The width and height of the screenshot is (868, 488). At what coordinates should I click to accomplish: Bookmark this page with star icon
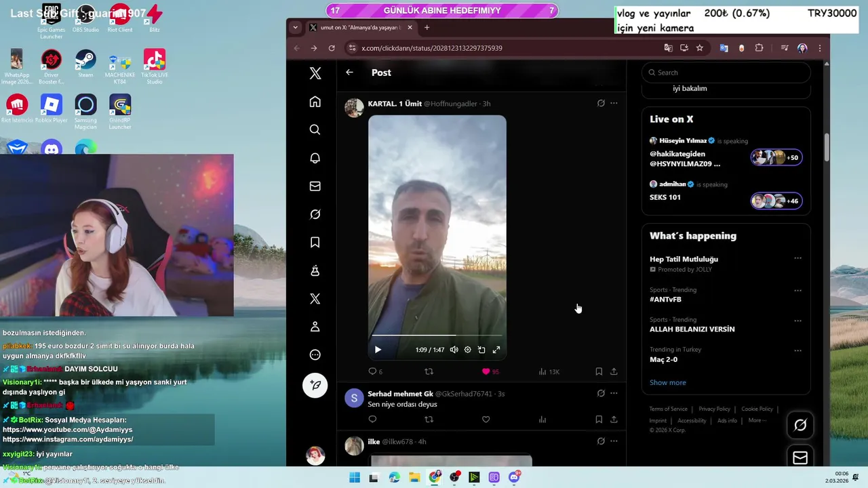[x=699, y=48]
